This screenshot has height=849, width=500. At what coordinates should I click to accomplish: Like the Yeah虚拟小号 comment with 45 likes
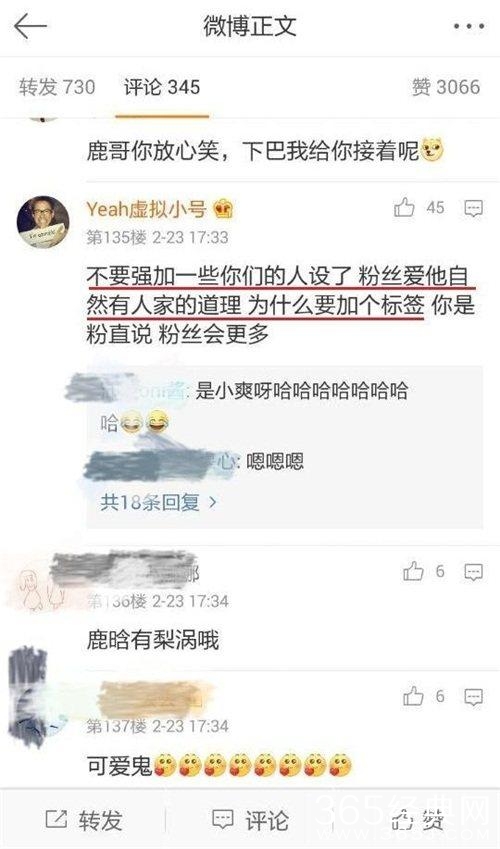click(404, 207)
